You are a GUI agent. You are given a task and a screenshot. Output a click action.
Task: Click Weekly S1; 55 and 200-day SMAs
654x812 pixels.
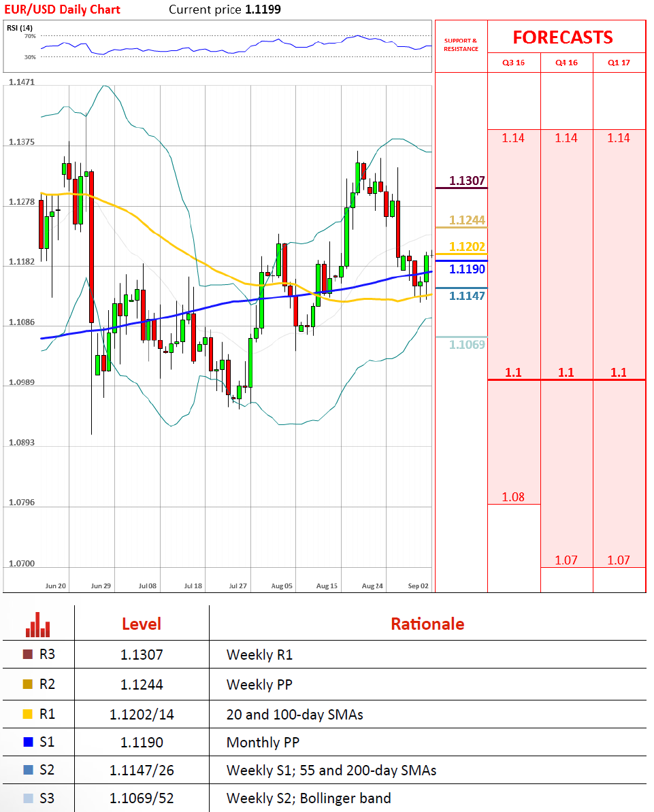tap(331, 771)
